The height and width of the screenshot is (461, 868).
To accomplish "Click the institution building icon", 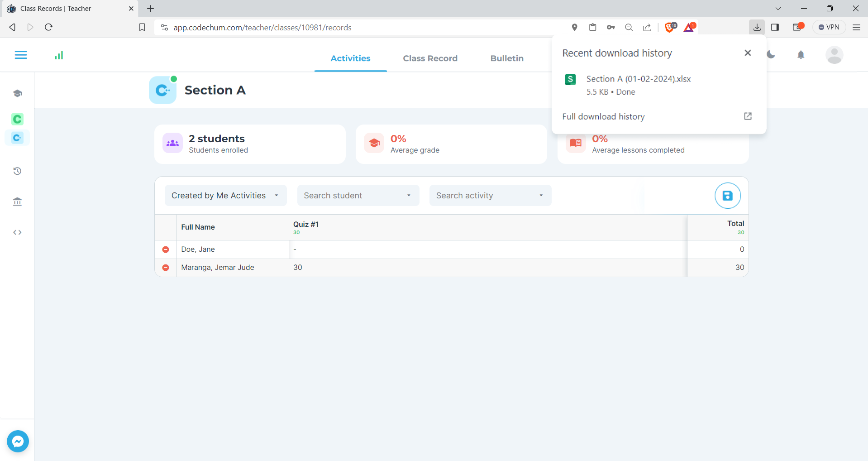I will coord(17,202).
